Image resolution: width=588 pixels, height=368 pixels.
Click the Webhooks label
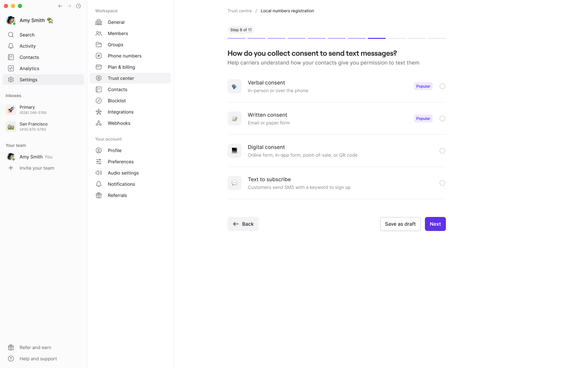pyautogui.click(x=119, y=123)
